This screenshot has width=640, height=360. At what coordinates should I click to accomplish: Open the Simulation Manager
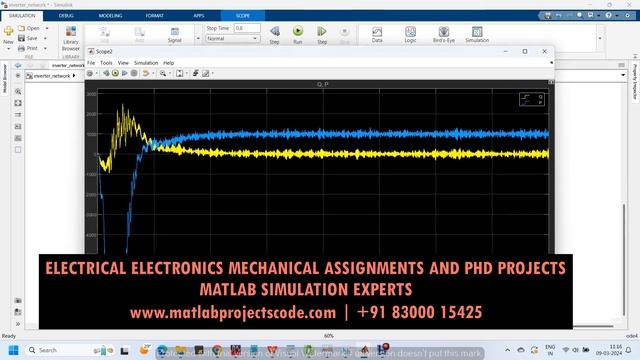[477, 35]
